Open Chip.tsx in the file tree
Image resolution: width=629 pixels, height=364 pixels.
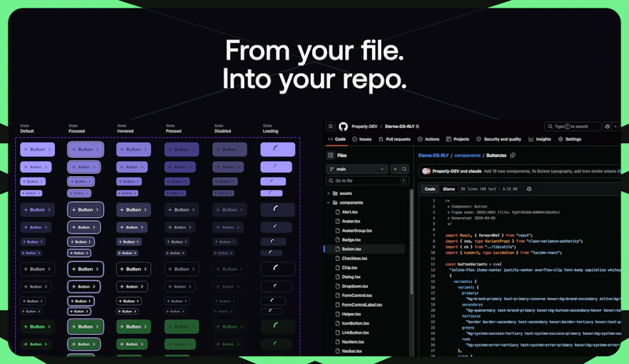[x=349, y=267]
